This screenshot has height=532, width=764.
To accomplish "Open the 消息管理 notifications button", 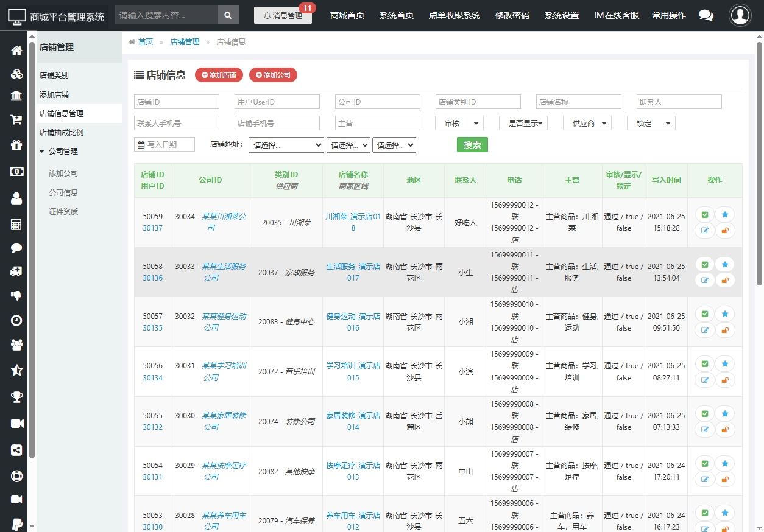I will (283, 16).
